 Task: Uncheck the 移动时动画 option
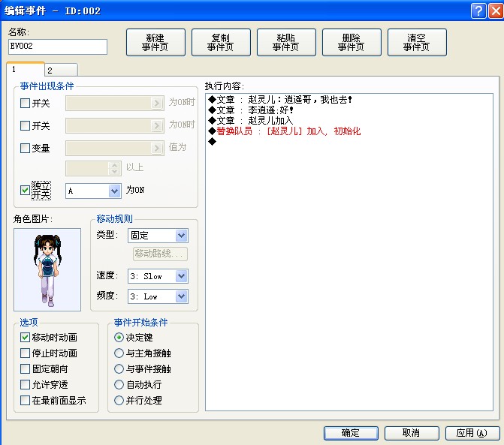click(x=25, y=337)
